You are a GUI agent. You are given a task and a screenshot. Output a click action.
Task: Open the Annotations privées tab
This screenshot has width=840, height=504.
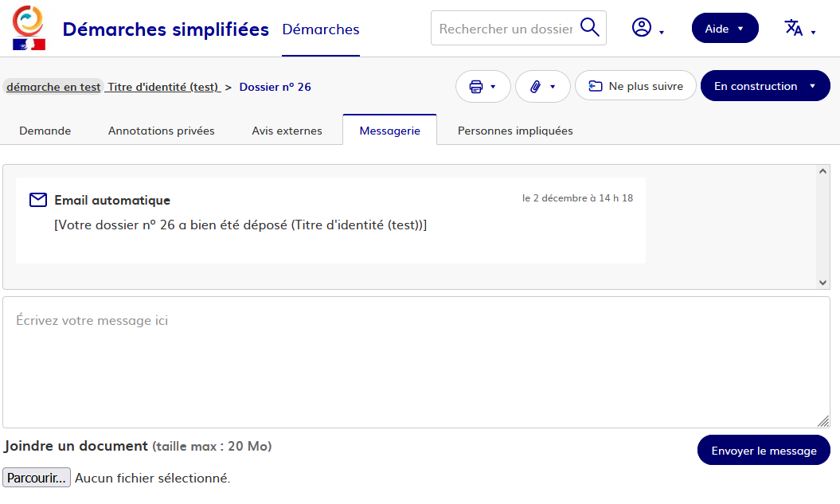coord(162,131)
